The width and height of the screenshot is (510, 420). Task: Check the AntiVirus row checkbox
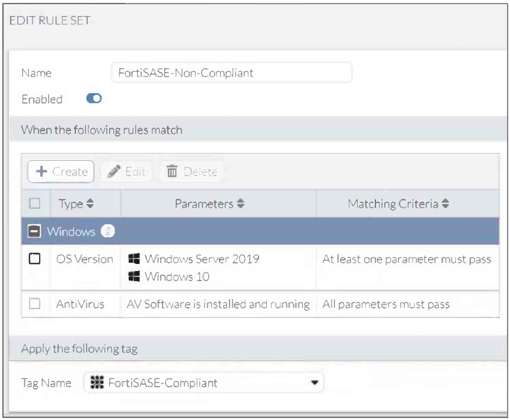point(34,304)
